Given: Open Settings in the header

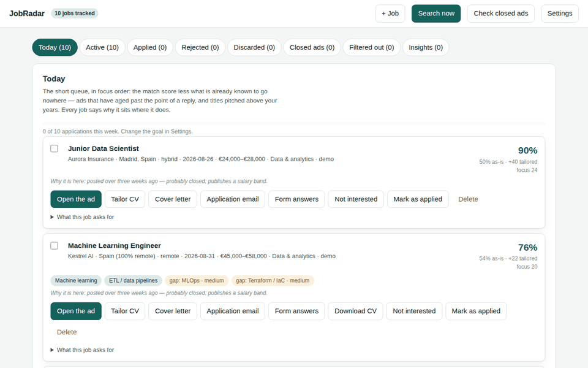Looking at the screenshot, I should [559, 13].
